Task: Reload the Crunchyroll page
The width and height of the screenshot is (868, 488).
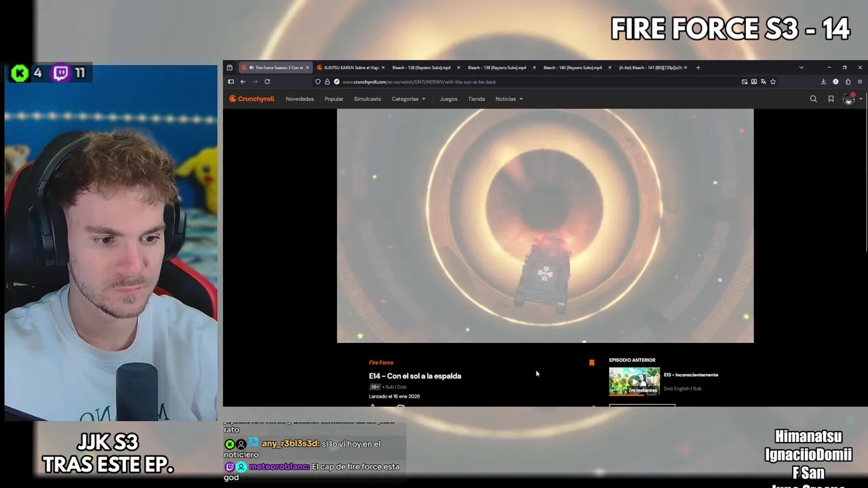Action: point(267,81)
